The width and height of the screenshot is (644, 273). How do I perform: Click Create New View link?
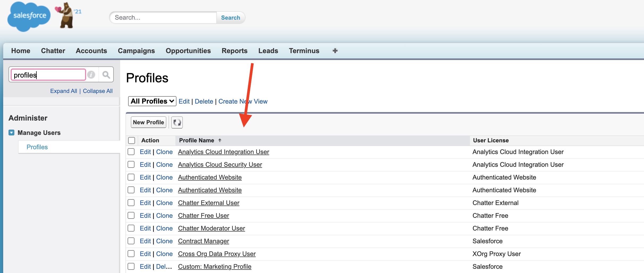(x=243, y=101)
